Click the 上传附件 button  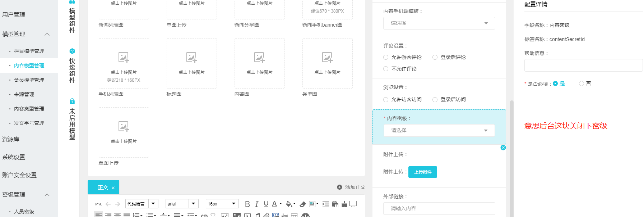pyautogui.click(x=422, y=172)
